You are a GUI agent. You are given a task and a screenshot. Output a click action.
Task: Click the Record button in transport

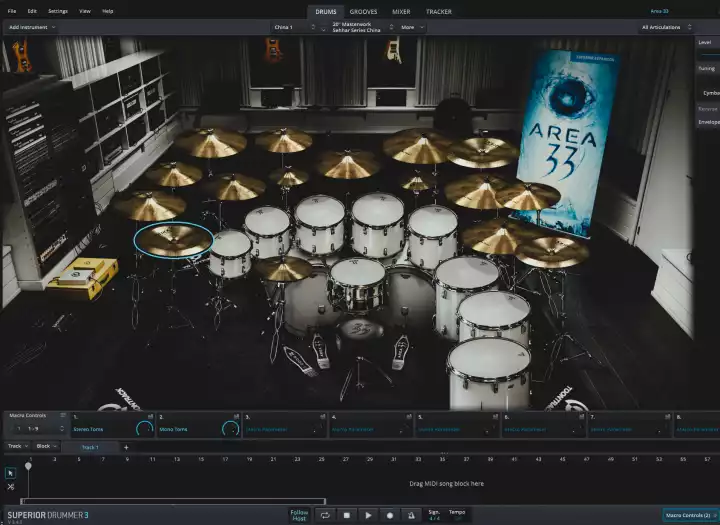(x=390, y=515)
